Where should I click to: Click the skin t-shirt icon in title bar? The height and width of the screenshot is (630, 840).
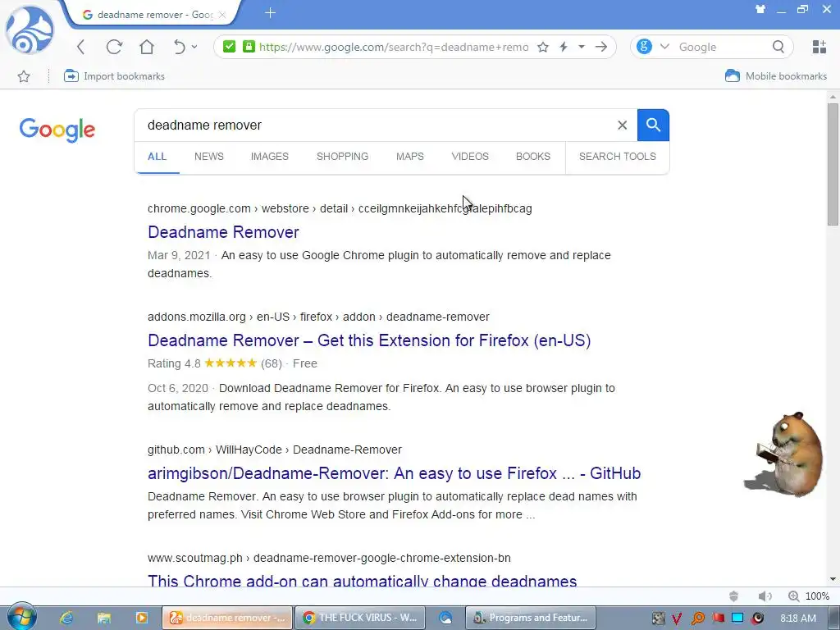tap(760, 9)
